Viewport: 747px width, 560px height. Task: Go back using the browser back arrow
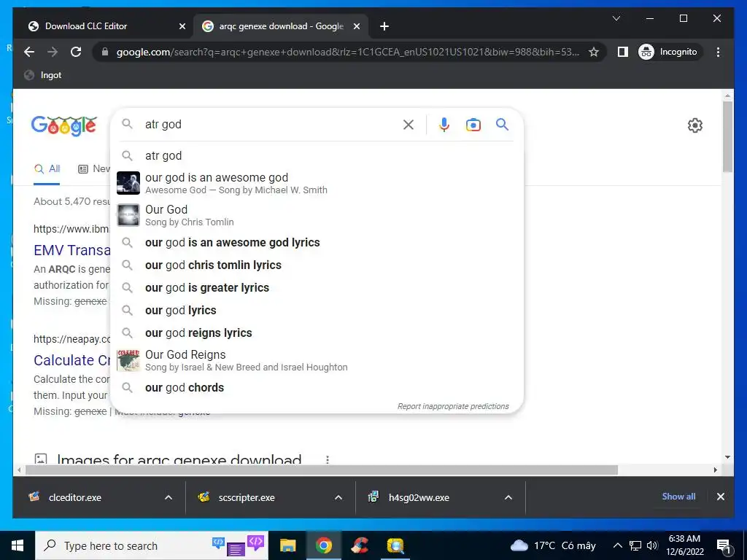coord(29,52)
